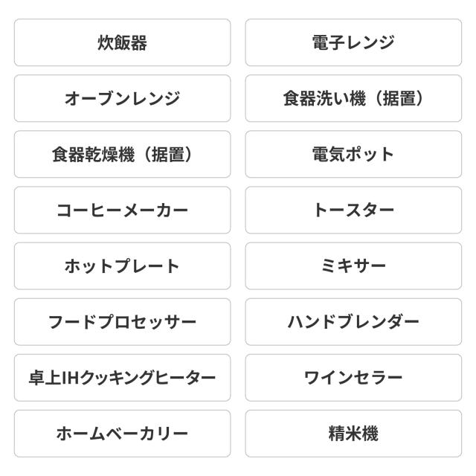Select ホームベーカリー button
Viewport: 476px width, 476px height.
click(x=122, y=434)
